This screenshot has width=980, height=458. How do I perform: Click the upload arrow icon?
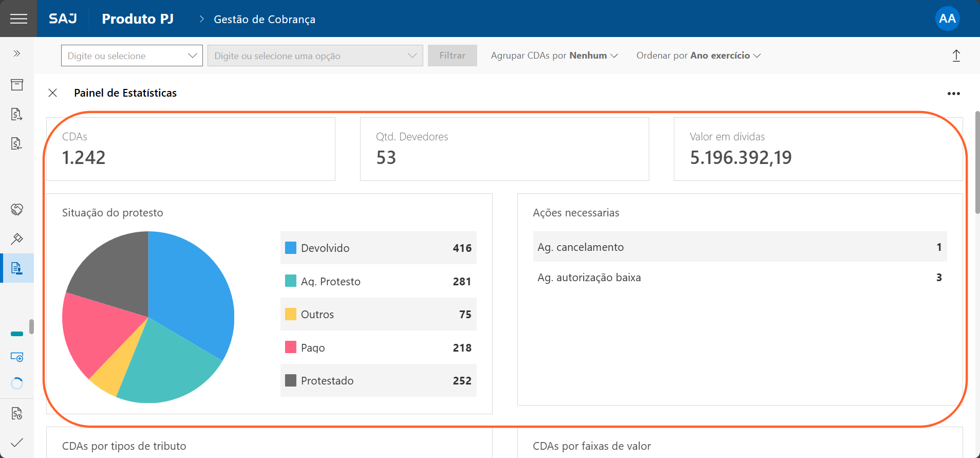tap(956, 56)
